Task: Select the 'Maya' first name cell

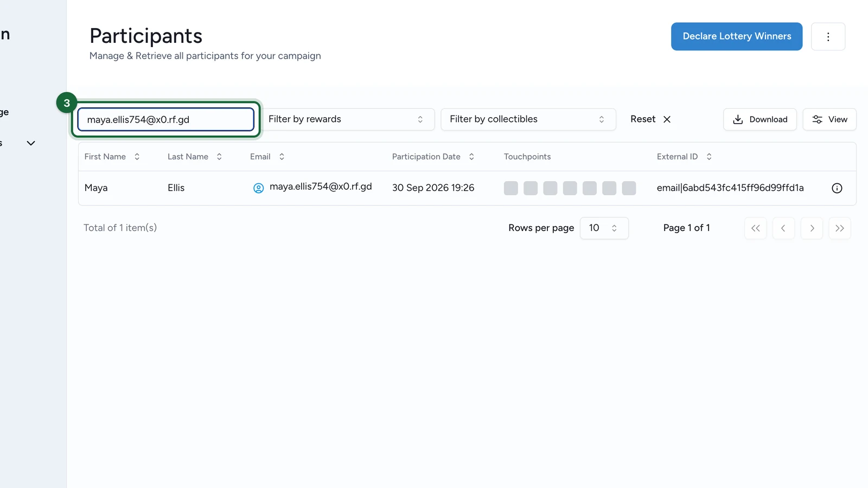Action: 96,188
